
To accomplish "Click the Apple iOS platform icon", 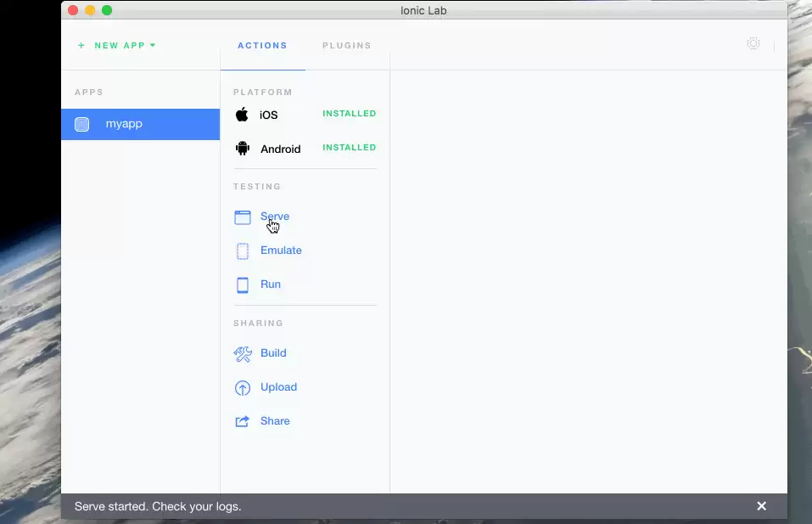I will click(x=242, y=115).
